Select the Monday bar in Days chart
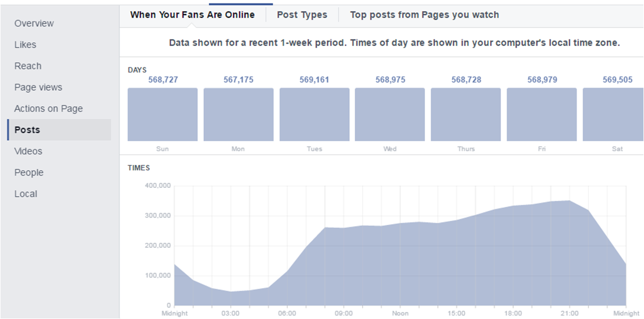 pyautogui.click(x=239, y=114)
